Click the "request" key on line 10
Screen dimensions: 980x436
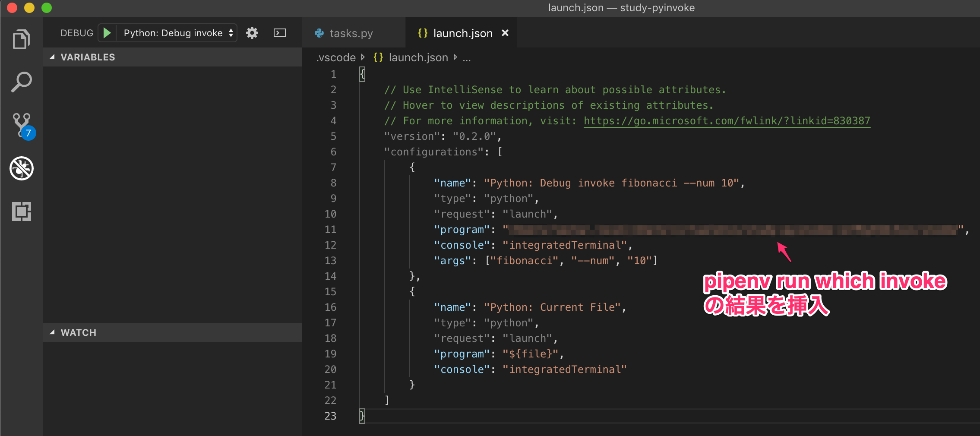coord(462,214)
